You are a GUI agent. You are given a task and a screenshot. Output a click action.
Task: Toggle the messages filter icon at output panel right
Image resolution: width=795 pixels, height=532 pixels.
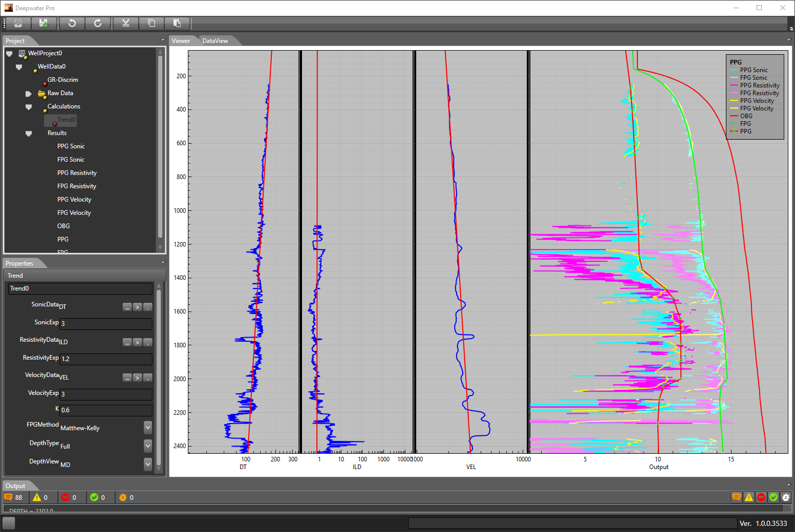(x=737, y=497)
